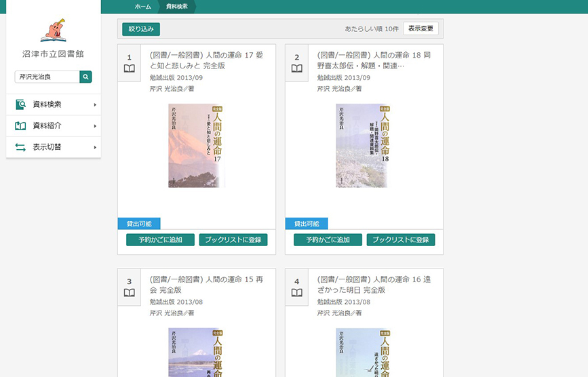Click the magnifier search button icon
588x377 pixels.
point(86,77)
